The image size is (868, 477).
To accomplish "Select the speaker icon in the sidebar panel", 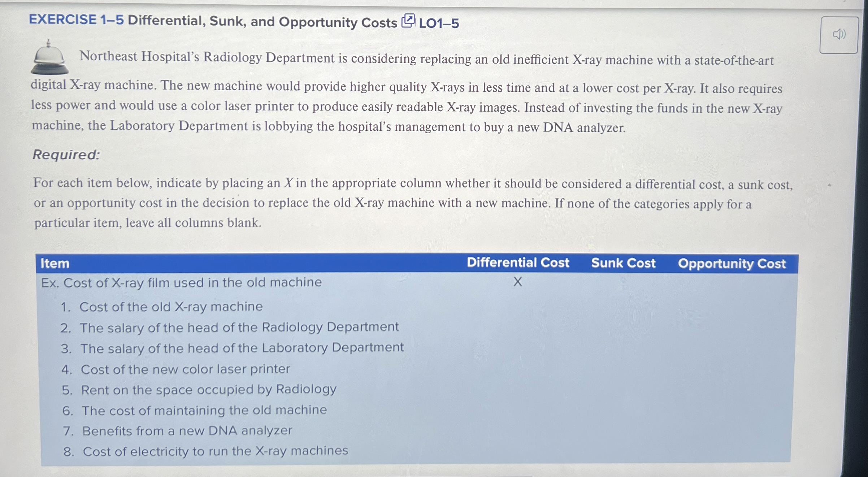I will coord(840,35).
